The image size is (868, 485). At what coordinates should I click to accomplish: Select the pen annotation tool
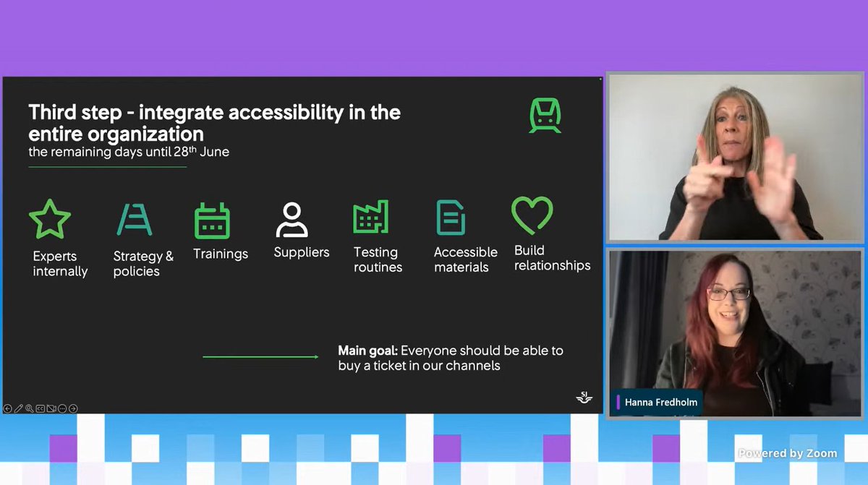[x=18, y=408]
